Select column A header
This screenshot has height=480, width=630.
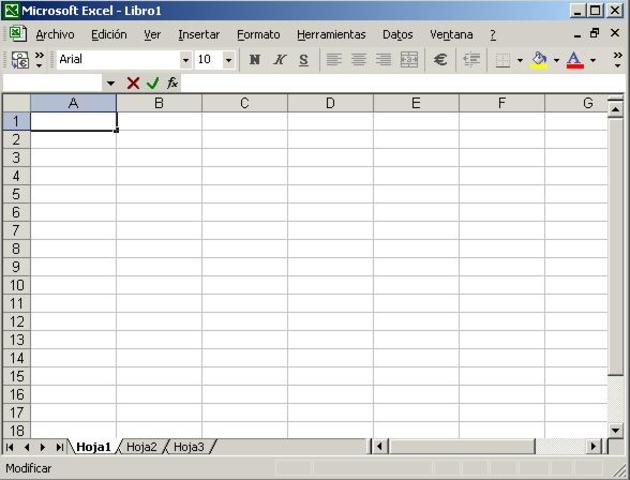click(74, 103)
